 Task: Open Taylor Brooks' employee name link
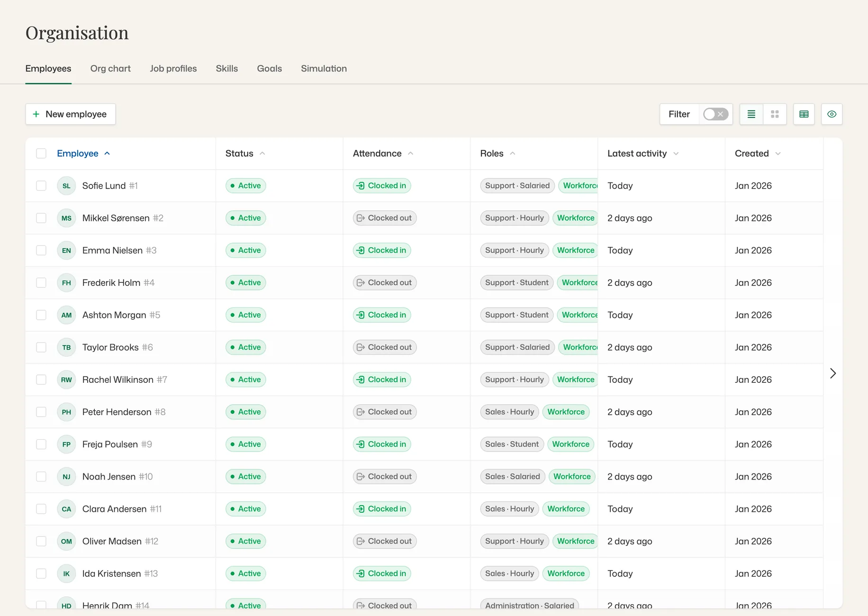pos(110,347)
